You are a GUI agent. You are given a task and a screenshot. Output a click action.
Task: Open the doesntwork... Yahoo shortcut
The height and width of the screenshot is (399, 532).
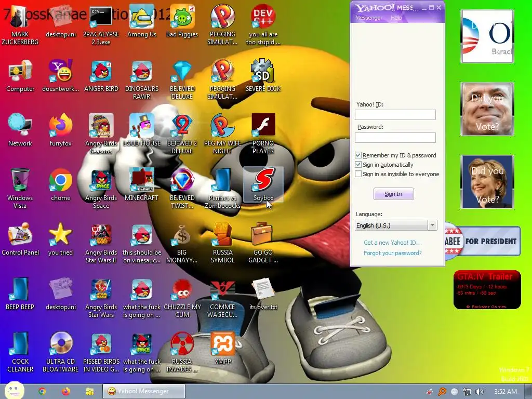click(x=60, y=76)
